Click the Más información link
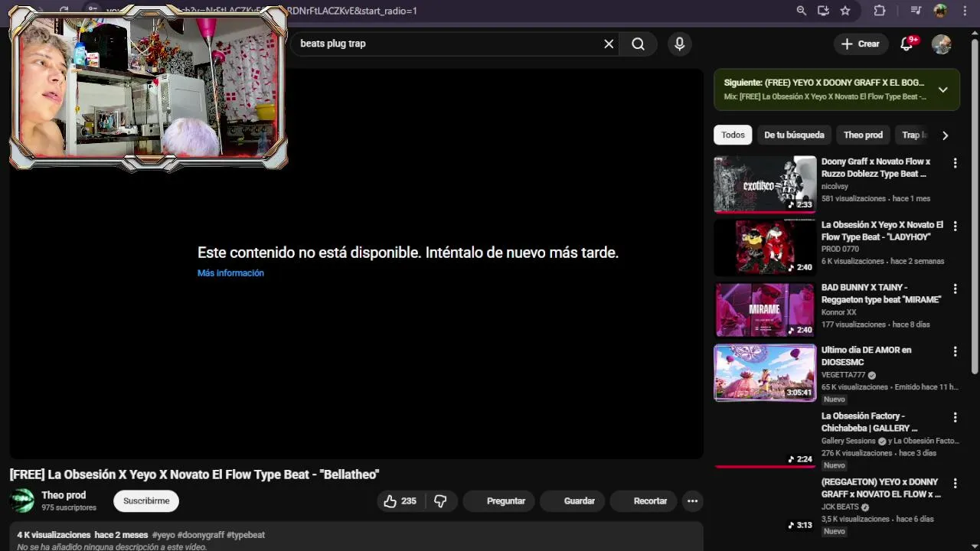 (230, 273)
